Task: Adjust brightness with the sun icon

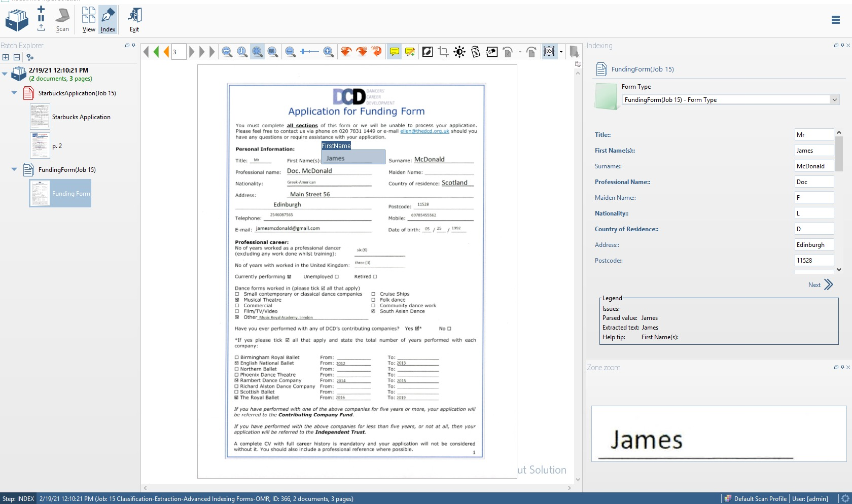Action: coord(459,51)
